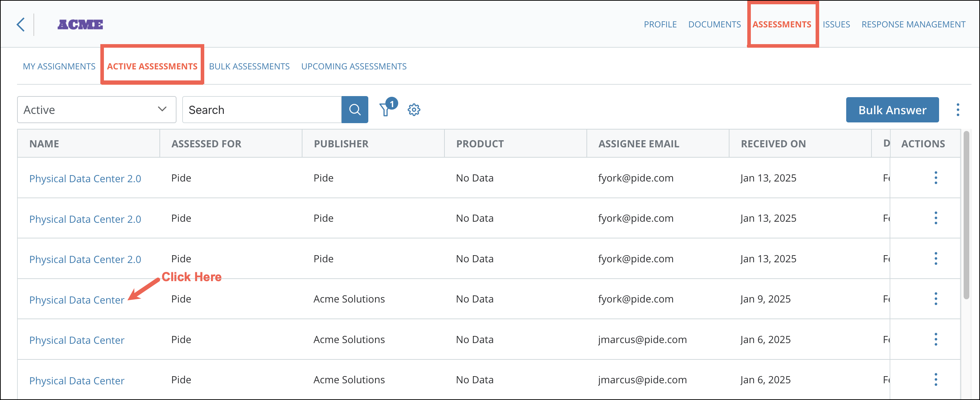Click 'Jan 13, 2025' in the third row
The height and width of the screenshot is (400, 980).
point(768,259)
